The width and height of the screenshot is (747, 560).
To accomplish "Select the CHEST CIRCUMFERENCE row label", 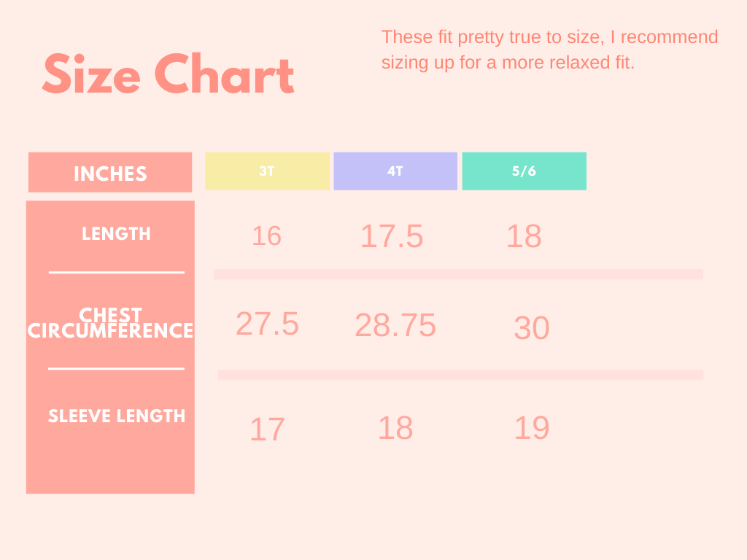I will (x=110, y=323).
